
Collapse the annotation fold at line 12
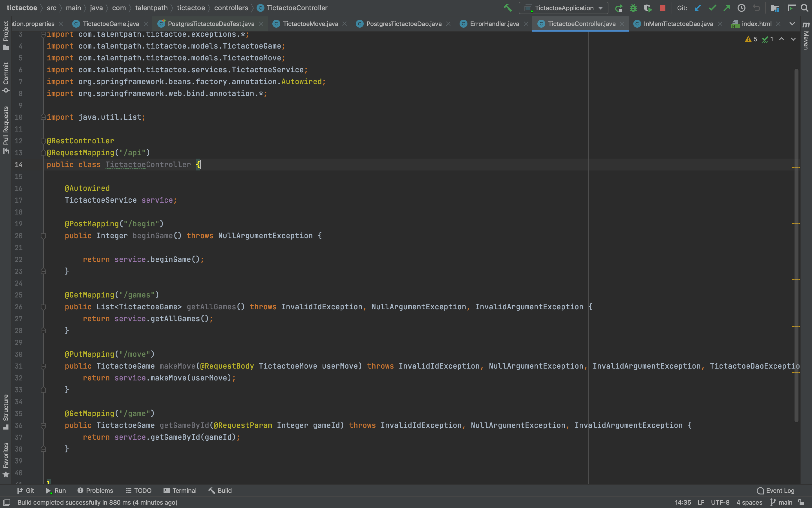pos(43,141)
